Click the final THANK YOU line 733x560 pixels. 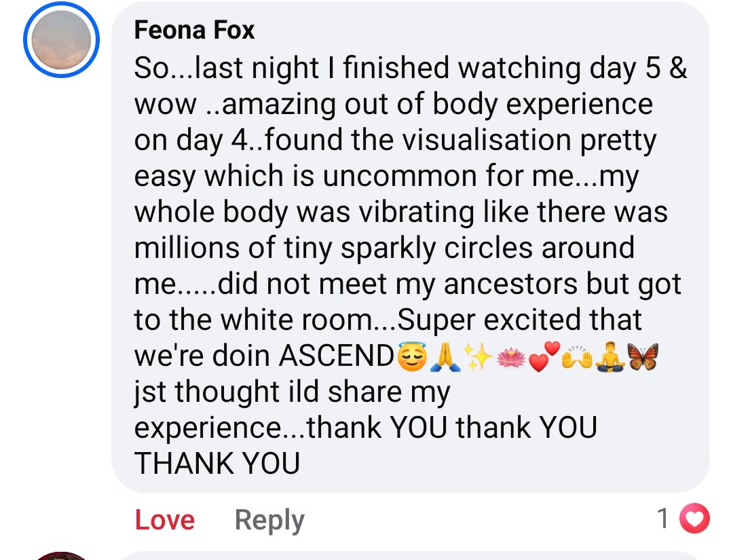pyautogui.click(x=217, y=464)
